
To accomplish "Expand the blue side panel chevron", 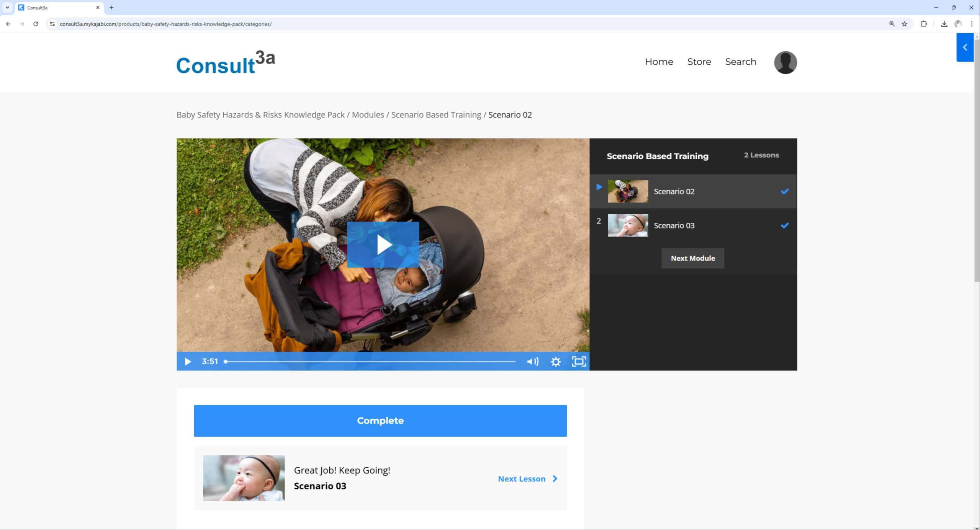I will pyautogui.click(x=965, y=47).
